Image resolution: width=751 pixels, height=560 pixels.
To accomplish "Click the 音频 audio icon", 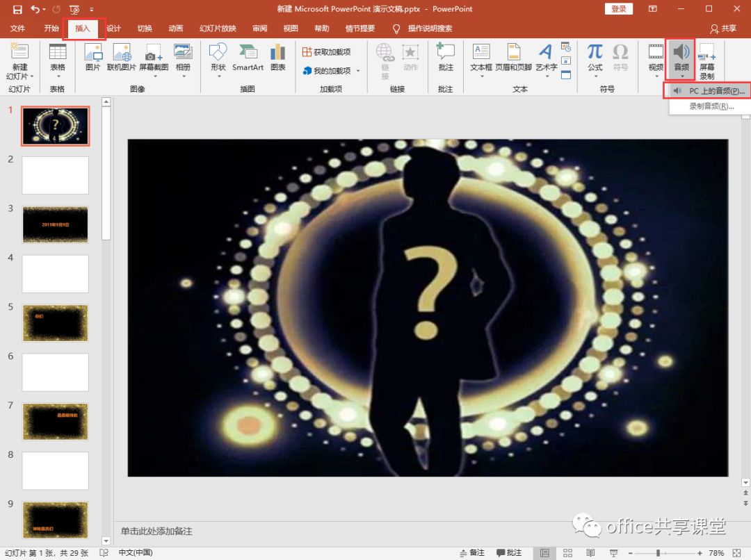I will (681, 51).
